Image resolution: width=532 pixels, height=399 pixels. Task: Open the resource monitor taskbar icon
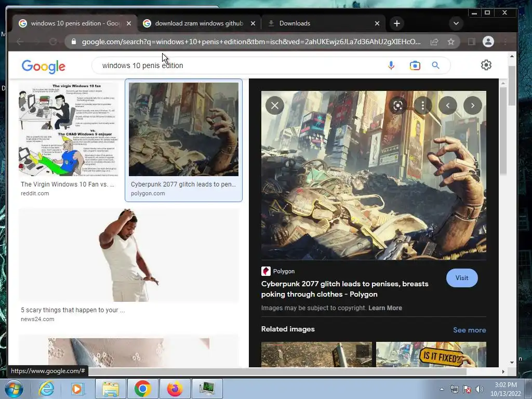[207, 389]
